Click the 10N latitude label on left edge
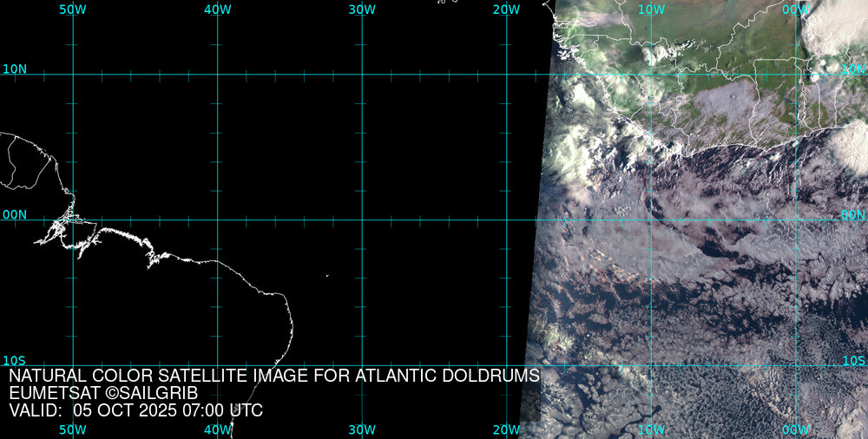Screen dimensions: 868x439 click(14, 69)
